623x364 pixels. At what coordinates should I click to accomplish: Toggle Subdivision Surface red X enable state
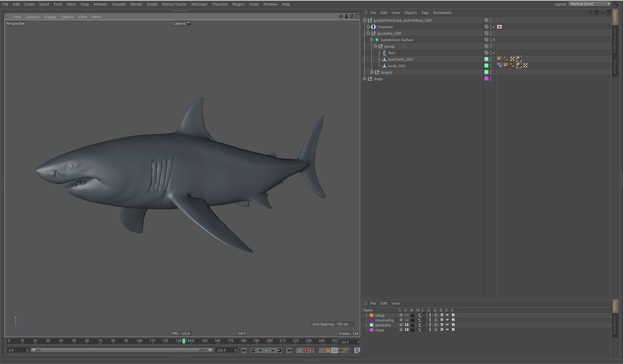(494, 40)
